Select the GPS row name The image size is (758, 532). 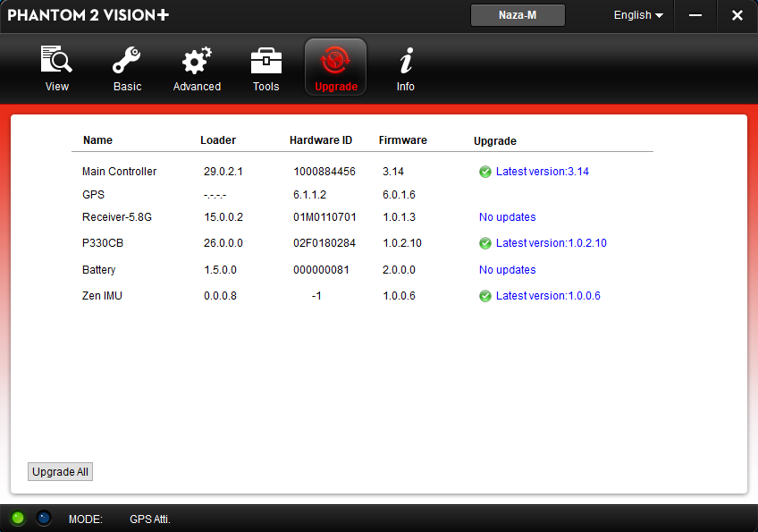click(x=93, y=195)
